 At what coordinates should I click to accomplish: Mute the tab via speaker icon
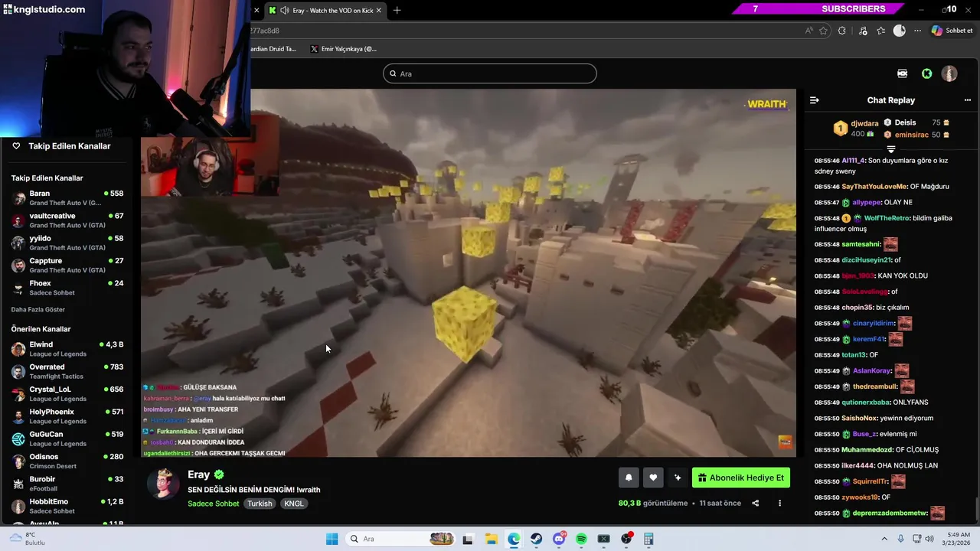click(x=285, y=10)
